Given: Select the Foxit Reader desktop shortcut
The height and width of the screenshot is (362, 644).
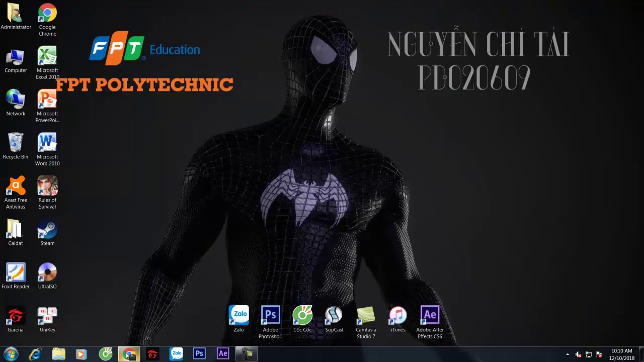Looking at the screenshot, I should coord(16,276).
